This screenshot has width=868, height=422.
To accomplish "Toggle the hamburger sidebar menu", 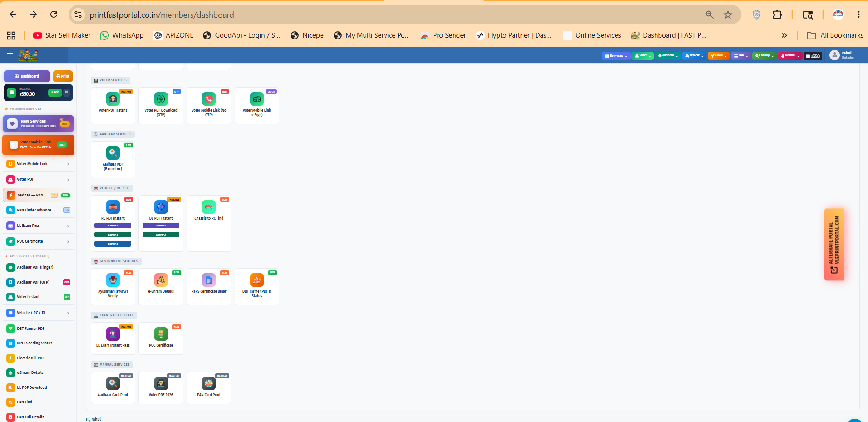I will coord(10,55).
